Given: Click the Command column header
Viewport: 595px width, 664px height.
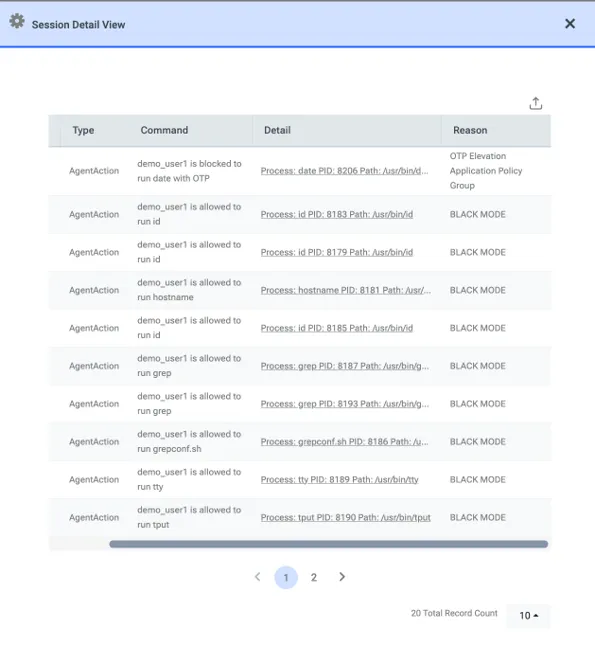Looking at the screenshot, I should click(164, 130).
